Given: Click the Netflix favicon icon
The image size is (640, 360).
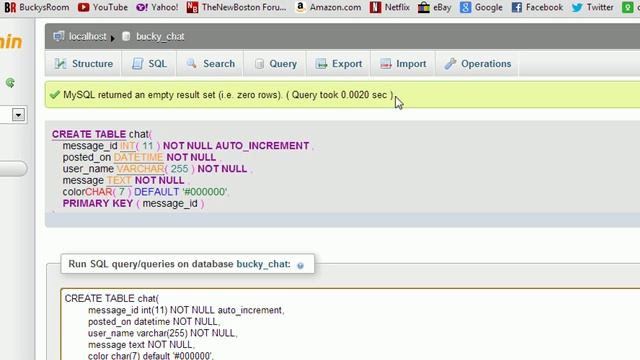Looking at the screenshot, I should [375, 7].
